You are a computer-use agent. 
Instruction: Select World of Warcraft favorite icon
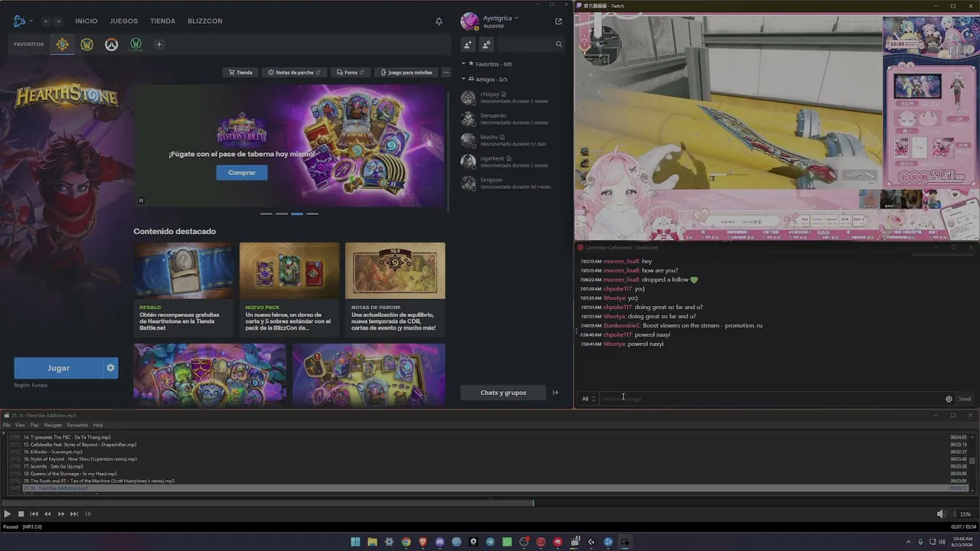click(x=87, y=44)
